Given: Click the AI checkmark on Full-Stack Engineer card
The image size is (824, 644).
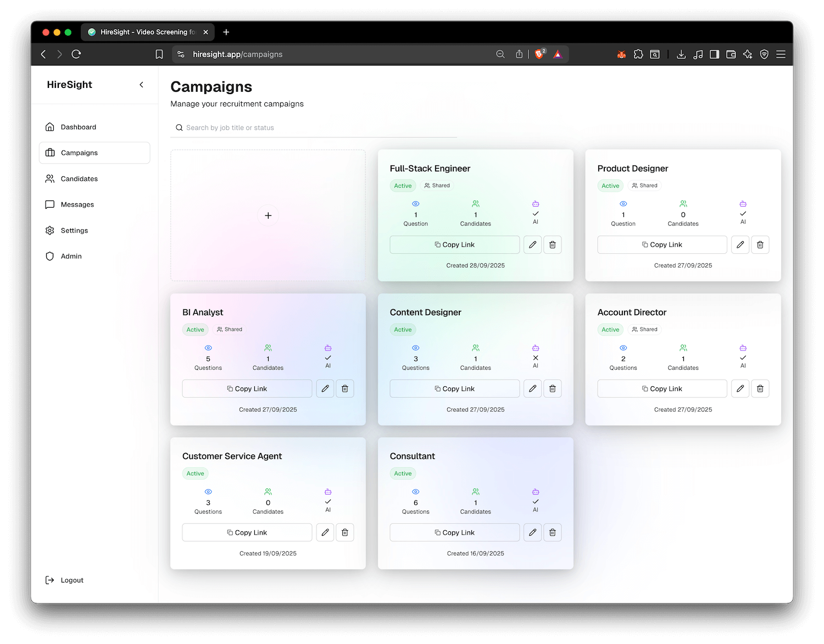Looking at the screenshot, I should [536, 214].
